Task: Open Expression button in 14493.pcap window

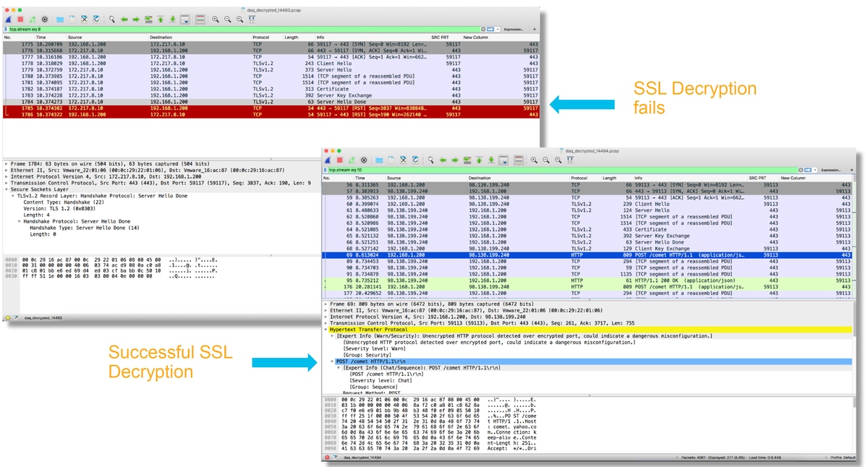Action: (514, 29)
